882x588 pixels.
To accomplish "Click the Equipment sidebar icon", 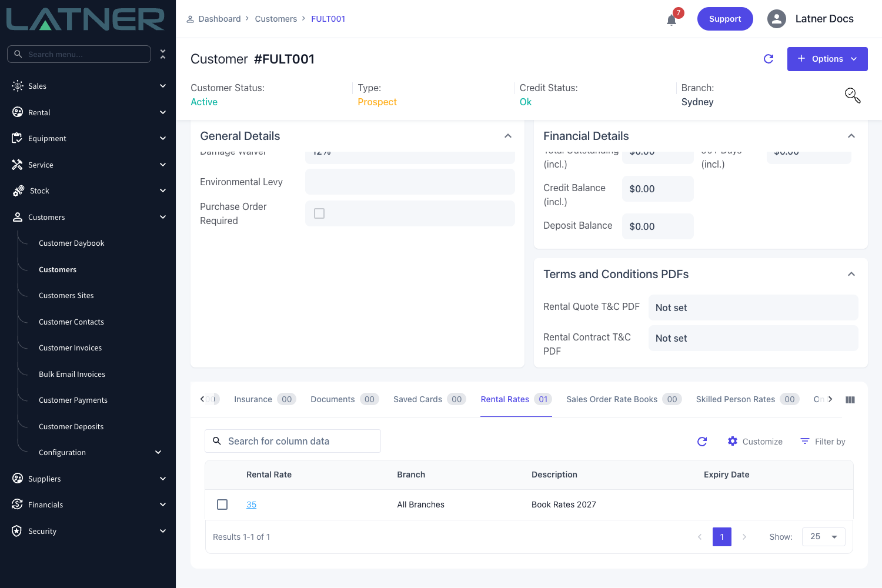I will pos(17,138).
